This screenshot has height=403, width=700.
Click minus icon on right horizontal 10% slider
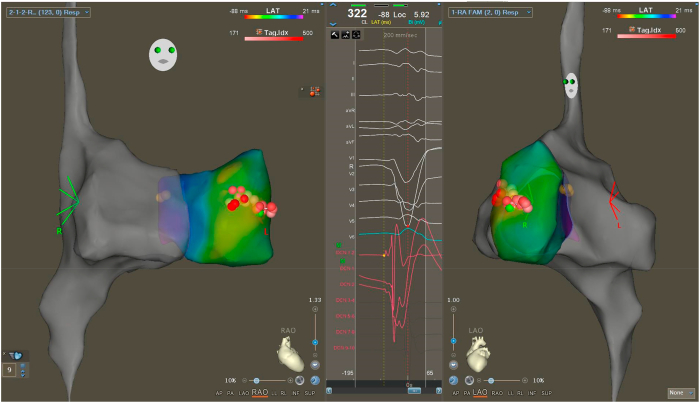pyautogui.click(x=479, y=381)
